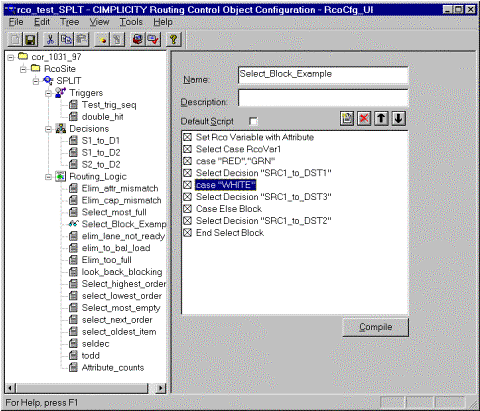Move selected block up with arrow button
Viewport: 480px width, 411px height.
381,118
